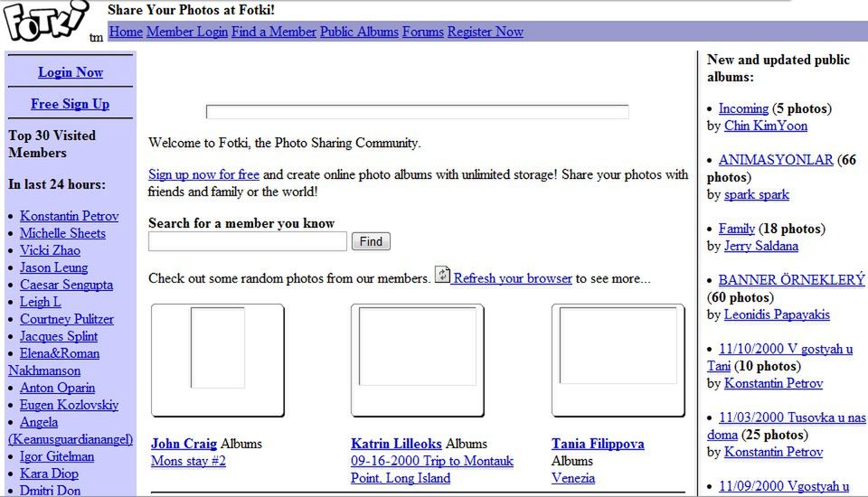Open Jacques Splint member page
Screen dimensions: 868x497
(59, 336)
